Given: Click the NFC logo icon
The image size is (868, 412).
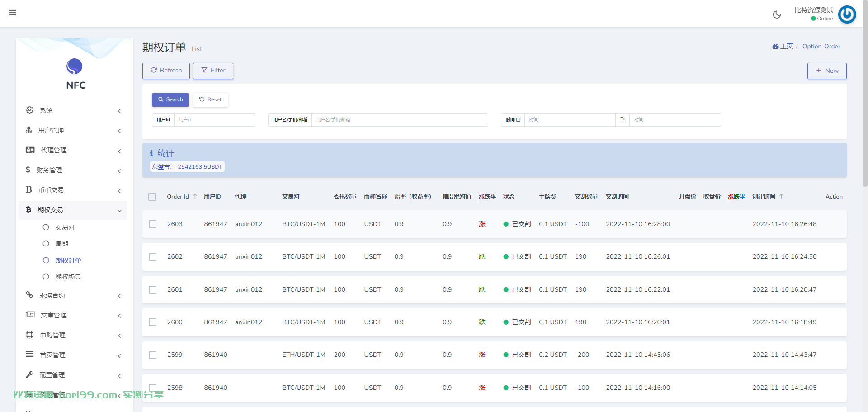Looking at the screenshot, I should 75,66.
